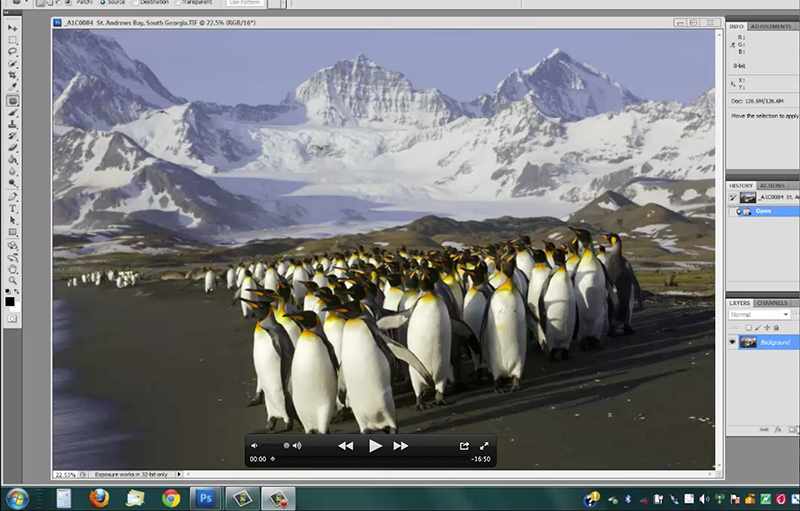Click the video timeline scrubber
The width and height of the screenshot is (800, 511).
pos(272,459)
